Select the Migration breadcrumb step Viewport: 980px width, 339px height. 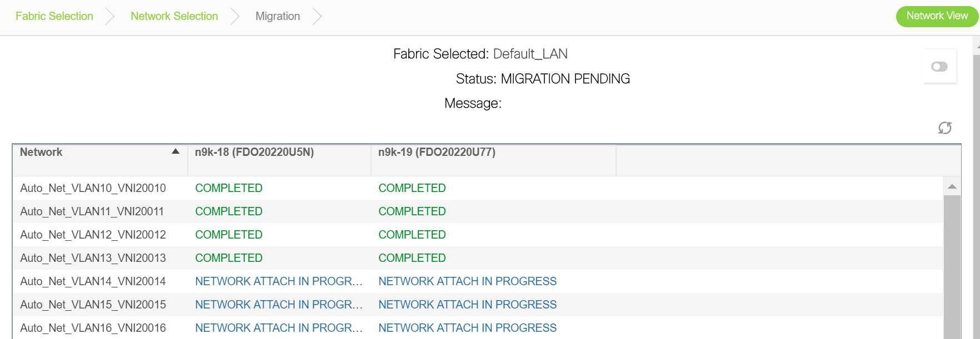pos(278,16)
